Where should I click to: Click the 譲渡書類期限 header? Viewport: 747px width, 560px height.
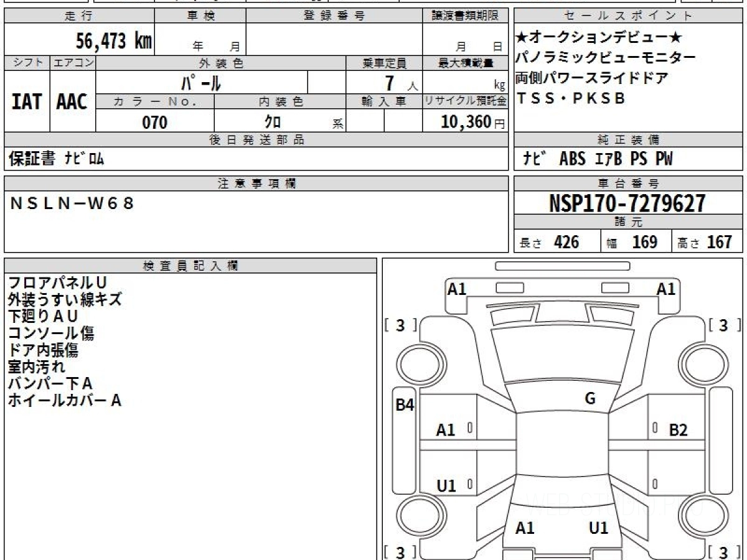point(466,16)
